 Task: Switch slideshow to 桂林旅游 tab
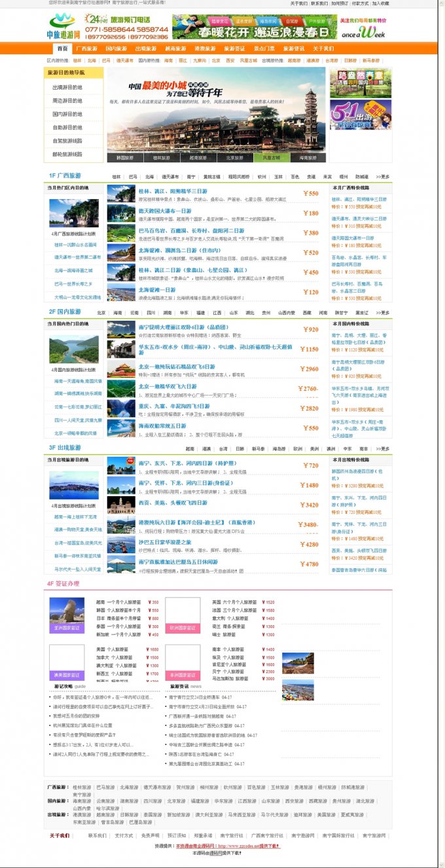(162, 158)
